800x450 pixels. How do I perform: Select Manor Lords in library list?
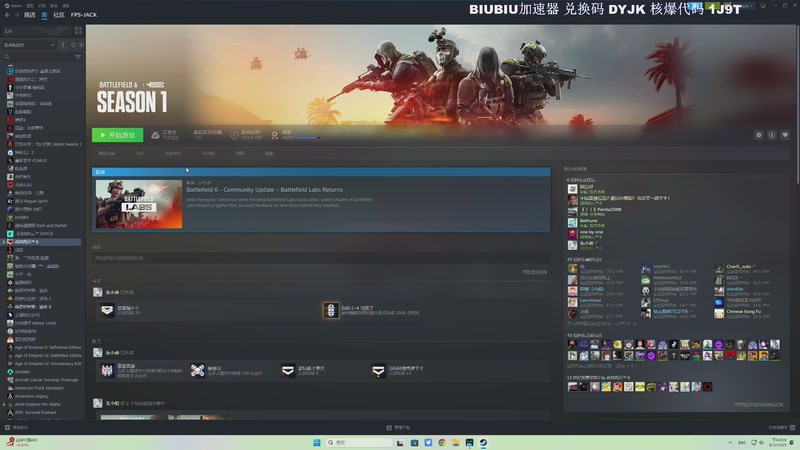click(x=37, y=323)
